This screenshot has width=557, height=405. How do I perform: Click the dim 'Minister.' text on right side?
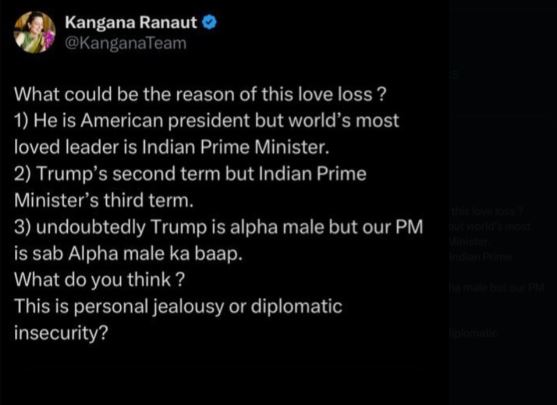469,242
